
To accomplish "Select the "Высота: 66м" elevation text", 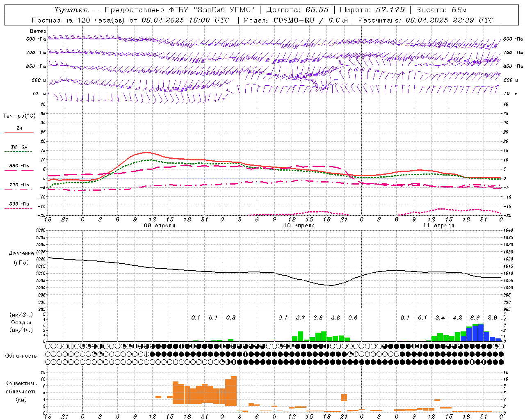I will tap(441, 10).
